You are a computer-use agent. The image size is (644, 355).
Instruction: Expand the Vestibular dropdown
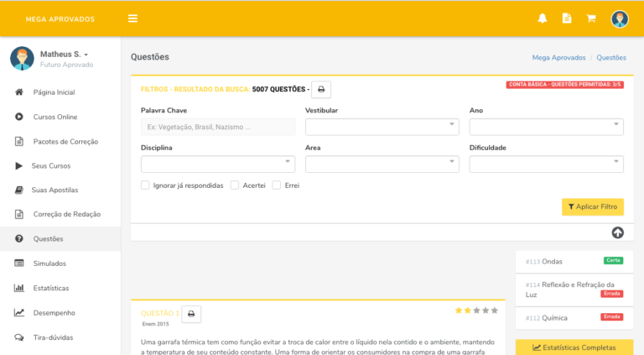click(x=382, y=127)
